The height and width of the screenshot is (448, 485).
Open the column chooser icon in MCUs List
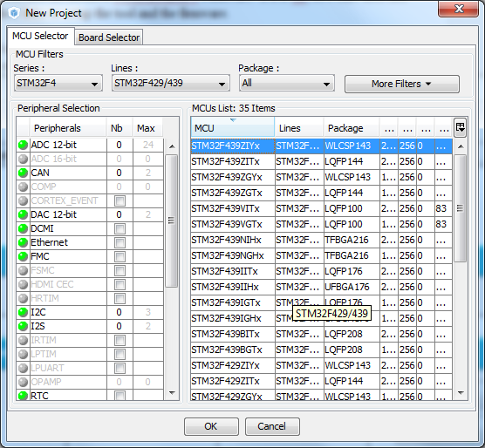click(461, 127)
